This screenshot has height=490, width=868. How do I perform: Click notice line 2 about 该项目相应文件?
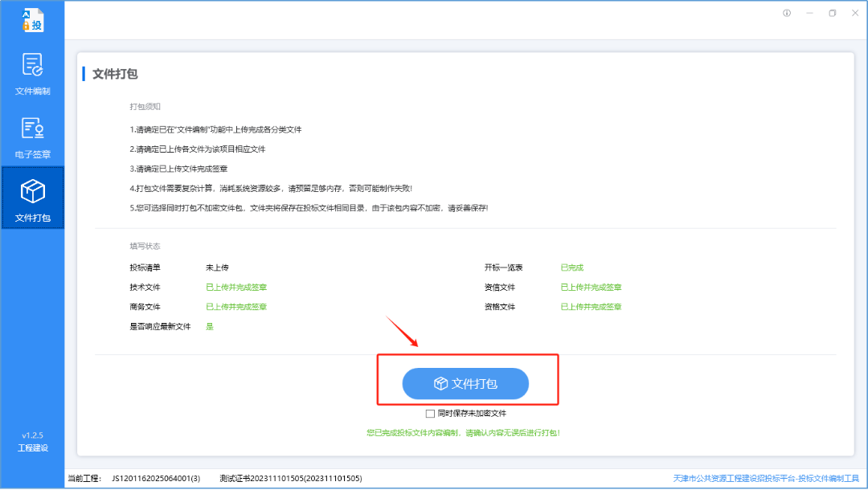(x=198, y=149)
